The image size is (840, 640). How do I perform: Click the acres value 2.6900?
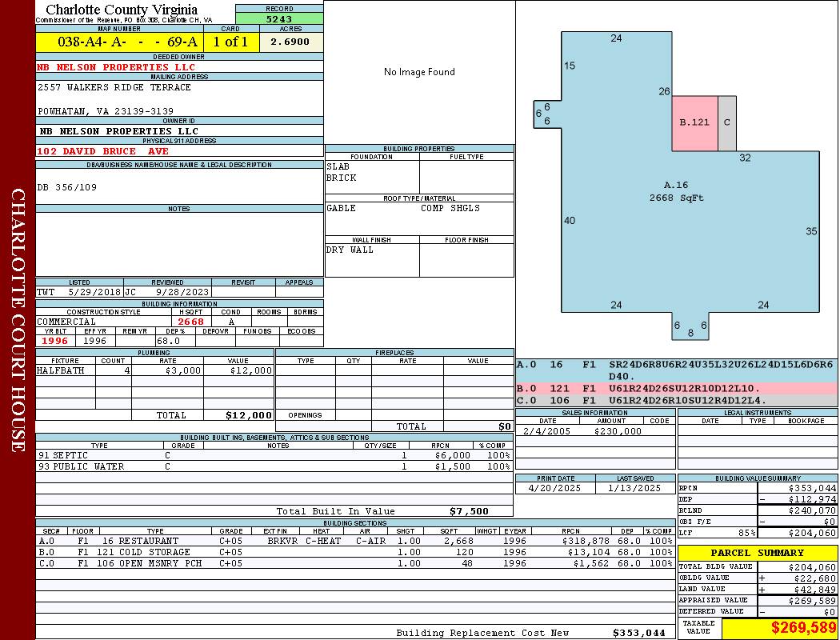tap(290, 42)
